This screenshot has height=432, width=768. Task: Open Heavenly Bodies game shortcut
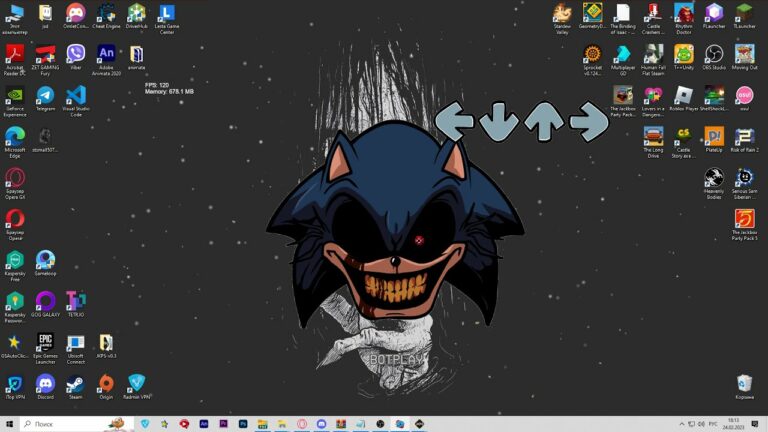pos(714,183)
